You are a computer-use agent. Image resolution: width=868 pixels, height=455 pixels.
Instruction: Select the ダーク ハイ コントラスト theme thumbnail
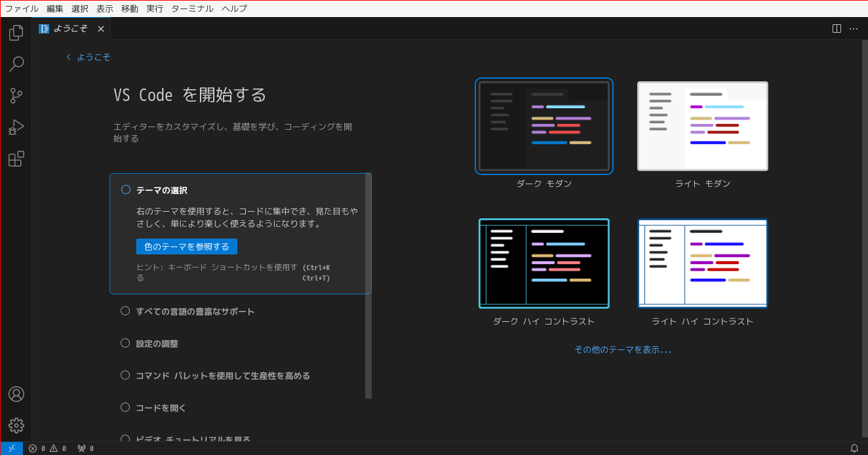pos(544,263)
